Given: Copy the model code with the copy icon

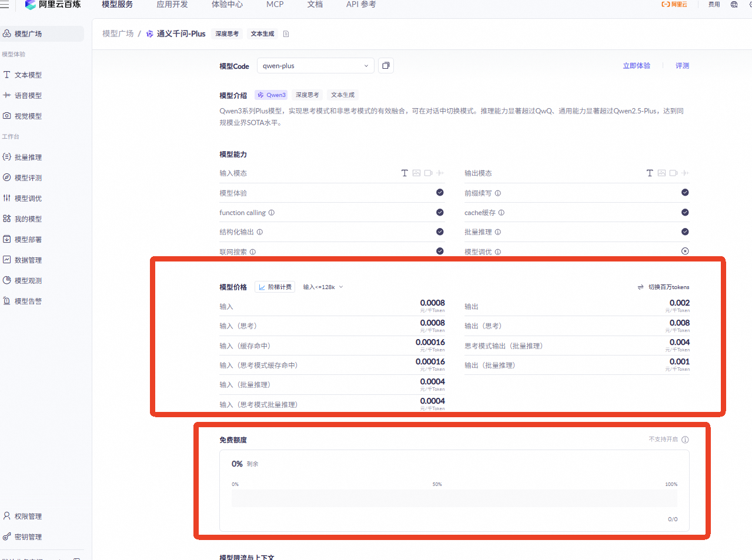Looking at the screenshot, I should 386,65.
